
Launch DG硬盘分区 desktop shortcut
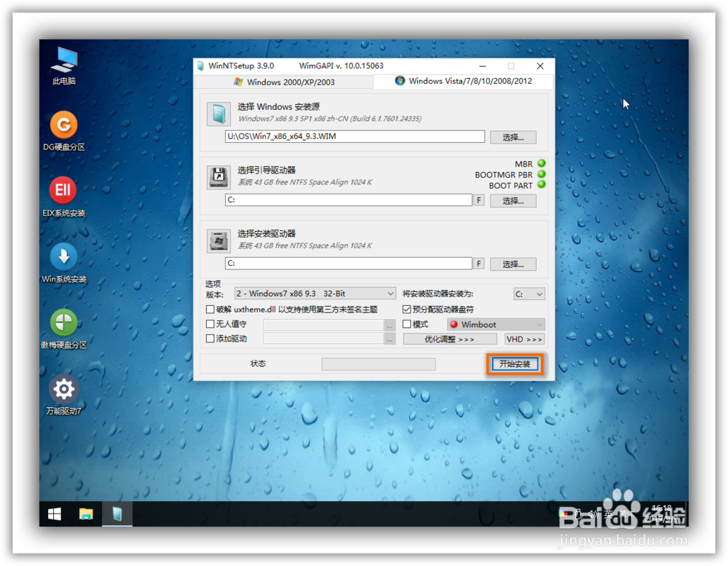(64, 132)
